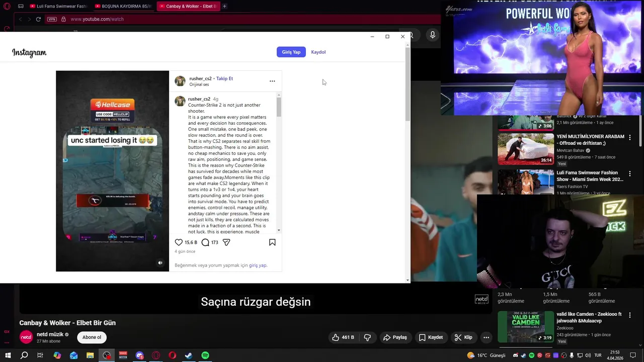Open the rusher_cs2 username in the caption
Screen dimensions: 644x362
pyautogui.click(x=199, y=99)
